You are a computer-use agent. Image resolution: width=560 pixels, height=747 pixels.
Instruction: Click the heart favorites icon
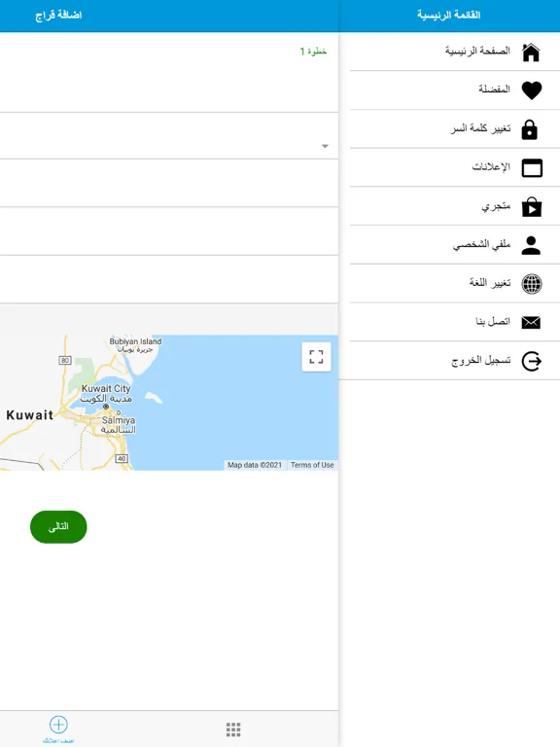[x=532, y=90]
